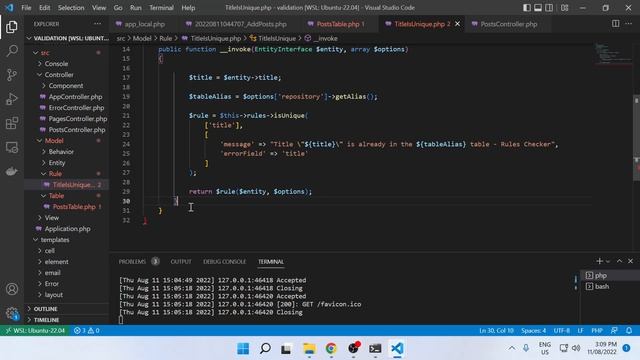Screen dimensions: 640x360
Task: Open the Selection menu
Action: pos(71,8)
